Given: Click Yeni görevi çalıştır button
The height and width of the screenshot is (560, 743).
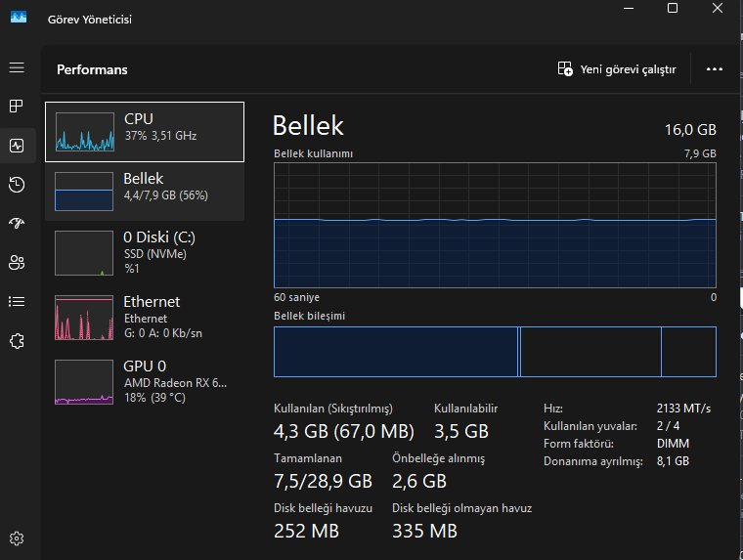Looking at the screenshot, I should click(617, 69).
